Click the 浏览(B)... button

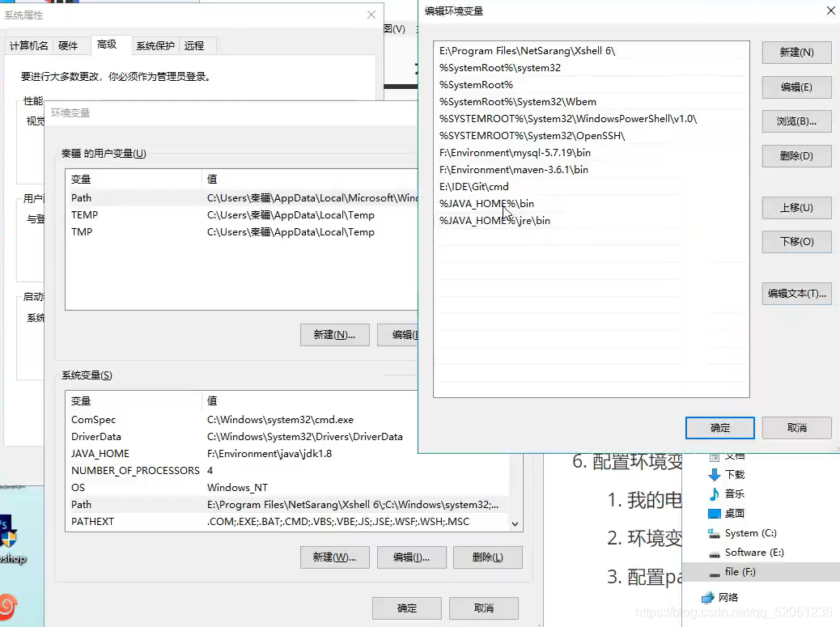796,121
